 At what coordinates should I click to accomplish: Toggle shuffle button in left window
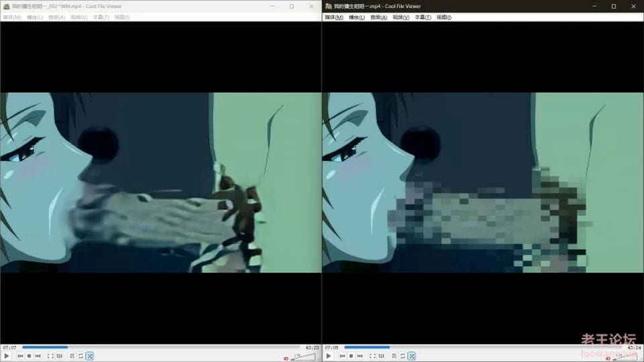click(89, 356)
